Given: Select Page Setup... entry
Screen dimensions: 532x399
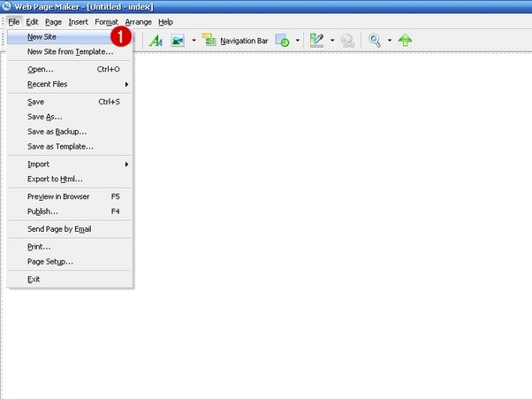Looking at the screenshot, I should point(70,262).
